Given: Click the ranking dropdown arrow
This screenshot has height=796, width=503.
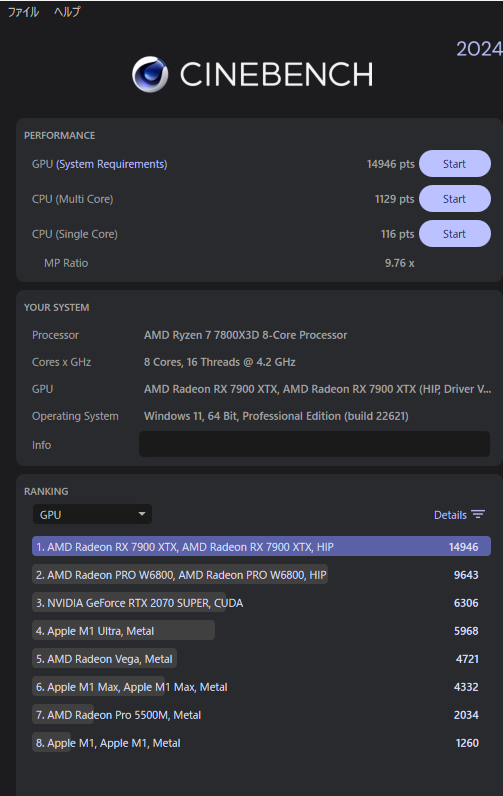Looking at the screenshot, I should 142,514.
